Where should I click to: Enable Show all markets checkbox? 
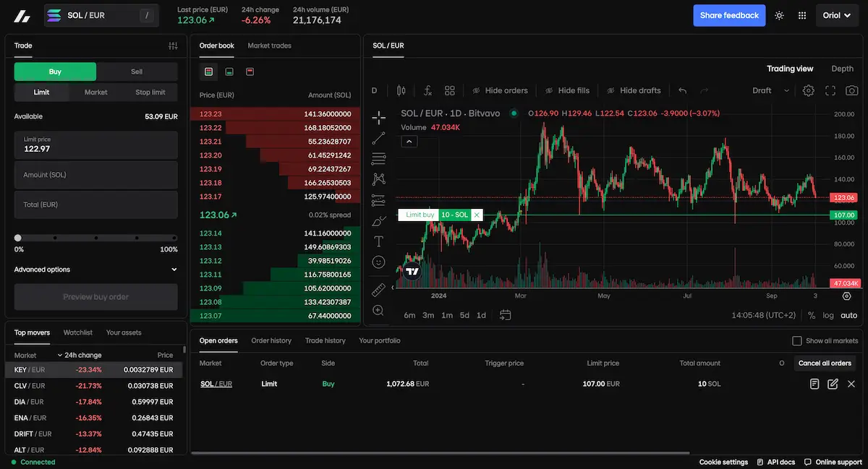point(797,340)
